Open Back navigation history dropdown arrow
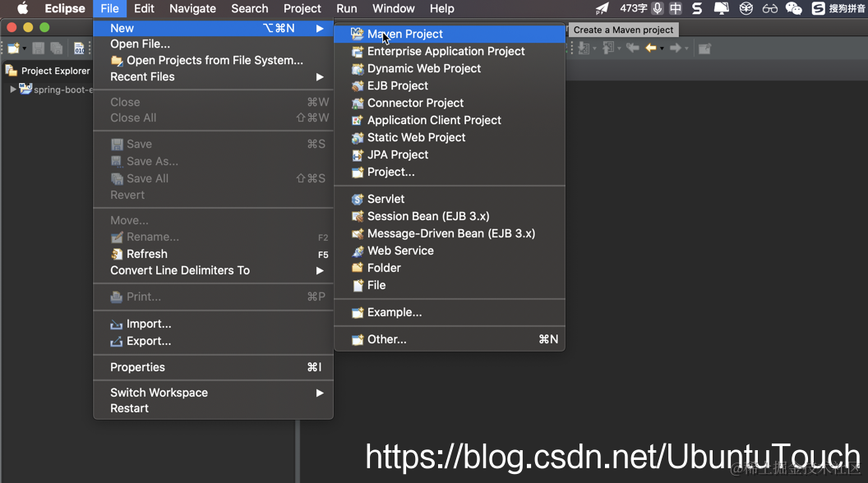Viewport: 868px width, 483px height. point(662,48)
